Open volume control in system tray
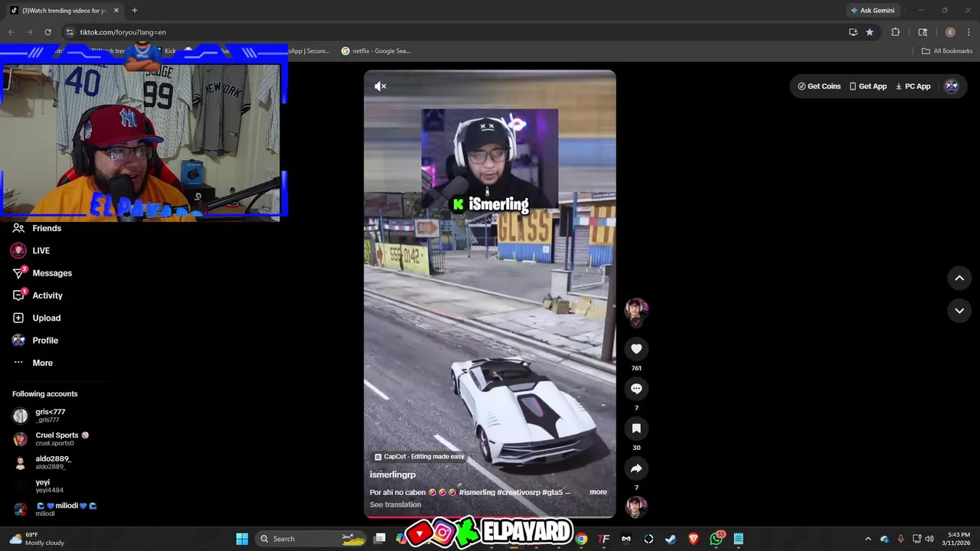 [x=929, y=539]
